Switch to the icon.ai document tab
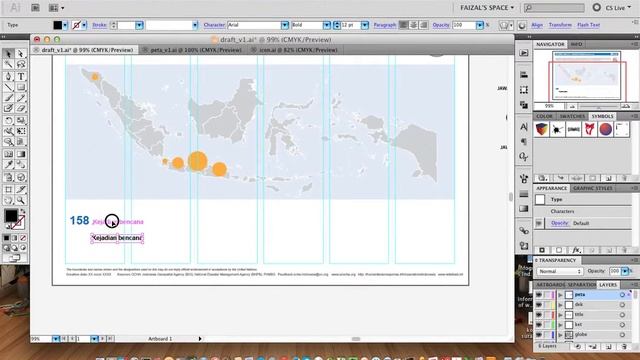This screenshot has width=640, height=360. coord(298,50)
